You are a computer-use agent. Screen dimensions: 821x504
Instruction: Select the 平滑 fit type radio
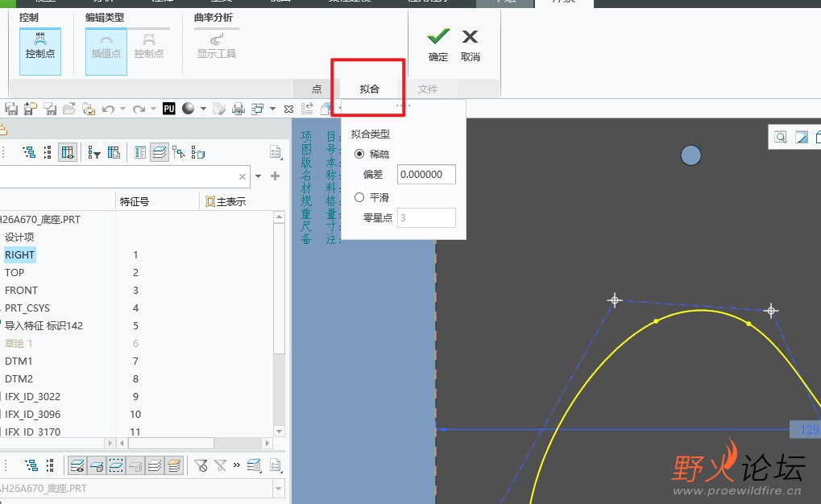[x=359, y=197]
